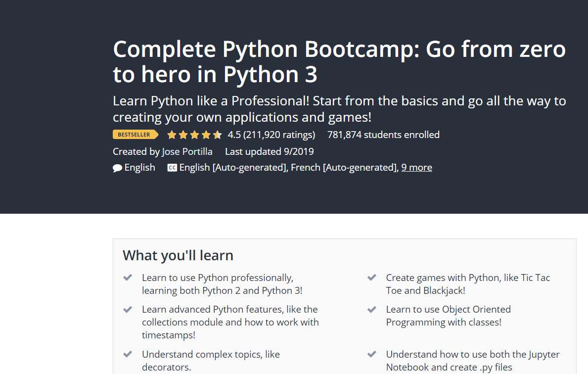Click the half-filled fifth rating star
This screenshot has width=588, height=374.
point(218,134)
